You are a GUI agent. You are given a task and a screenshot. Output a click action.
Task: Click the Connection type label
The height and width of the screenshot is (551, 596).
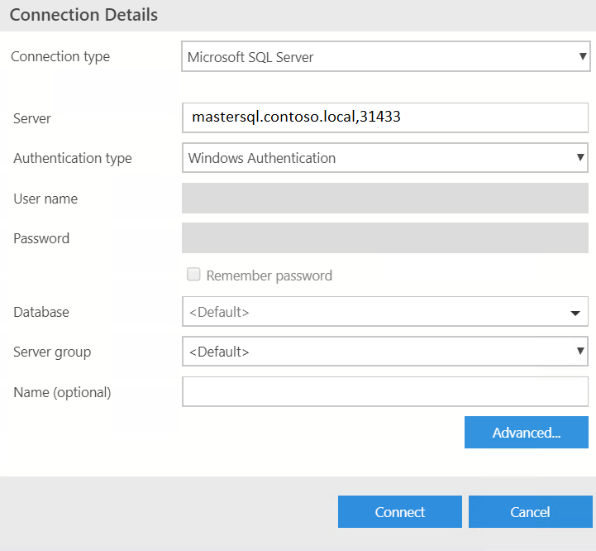(60, 57)
